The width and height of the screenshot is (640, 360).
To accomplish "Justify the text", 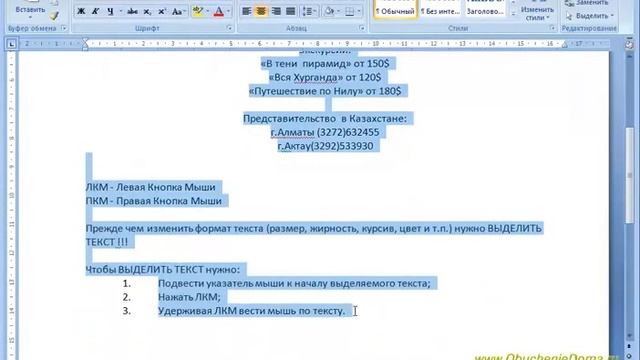I will pyautogui.click(x=291, y=11).
